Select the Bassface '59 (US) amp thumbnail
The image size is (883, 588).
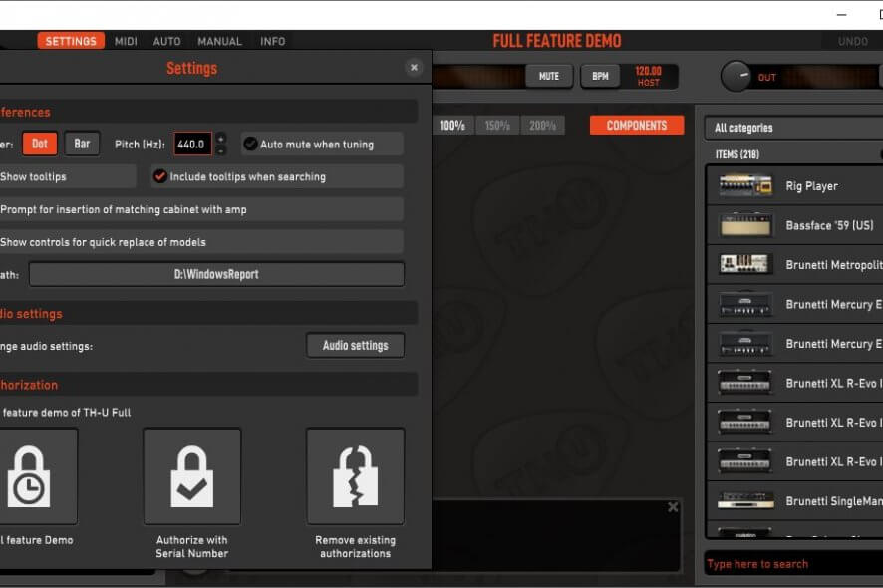(x=745, y=225)
